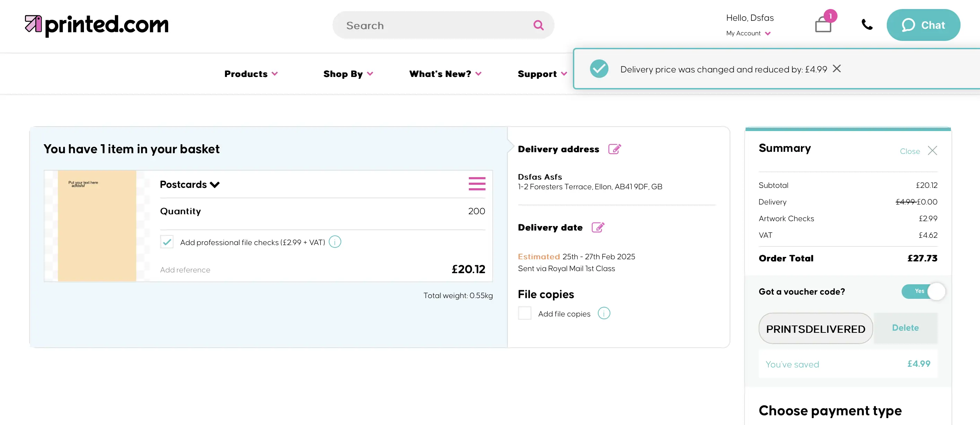Edit the delivery date
This screenshot has height=425, width=980.
(x=598, y=227)
